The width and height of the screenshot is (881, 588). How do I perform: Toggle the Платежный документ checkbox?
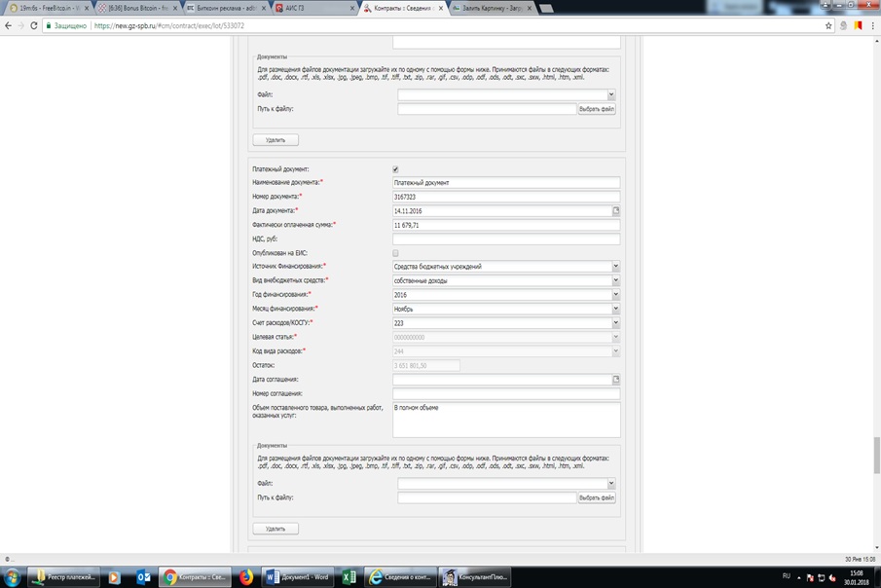click(x=395, y=169)
